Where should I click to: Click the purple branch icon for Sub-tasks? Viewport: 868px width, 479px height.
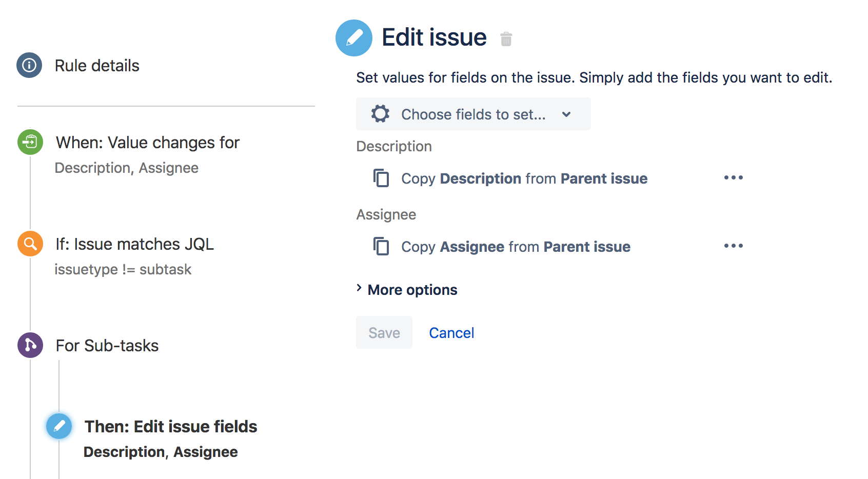coord(30,345)
